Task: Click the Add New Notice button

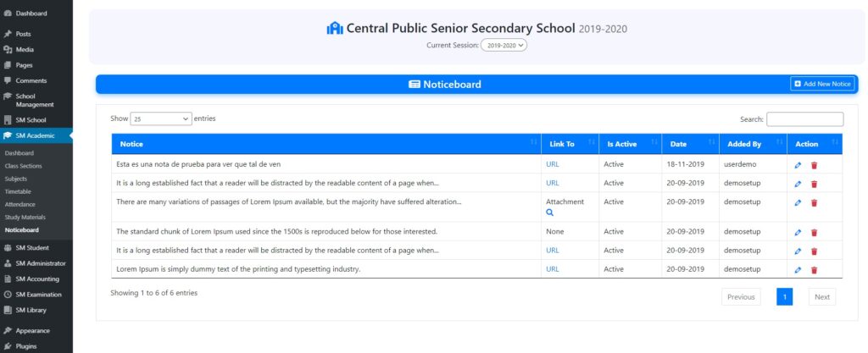Action: (822, 84)
